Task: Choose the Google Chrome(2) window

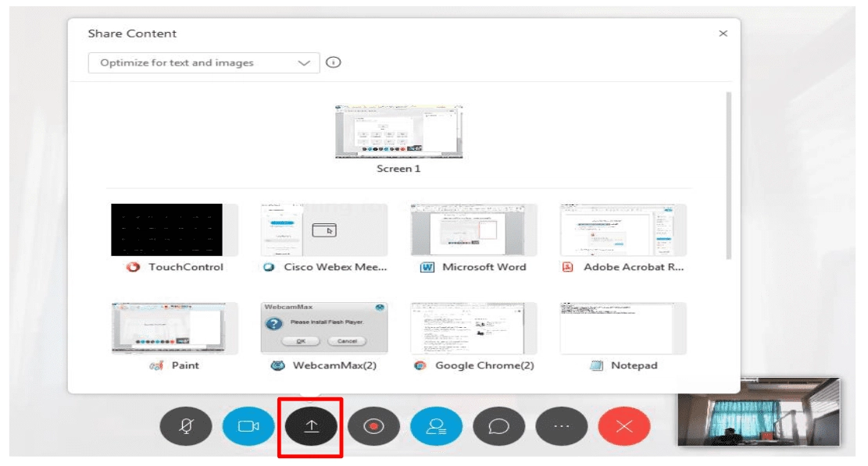Action: pos(473,329)
